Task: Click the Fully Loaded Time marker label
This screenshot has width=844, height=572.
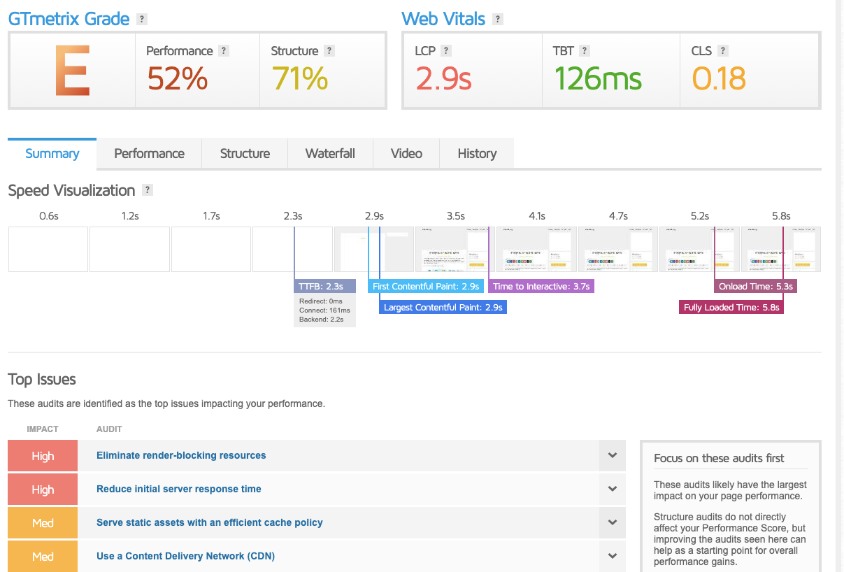Action: (730, 307)
